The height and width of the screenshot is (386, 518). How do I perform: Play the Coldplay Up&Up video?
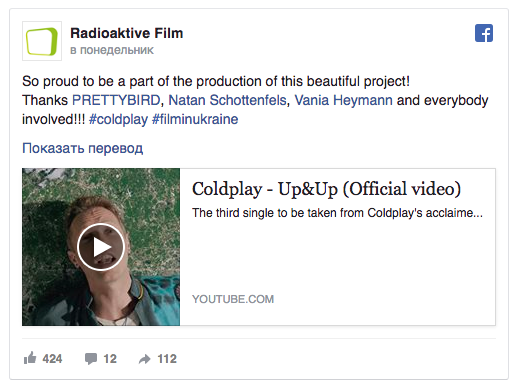(x=101, y=247)
